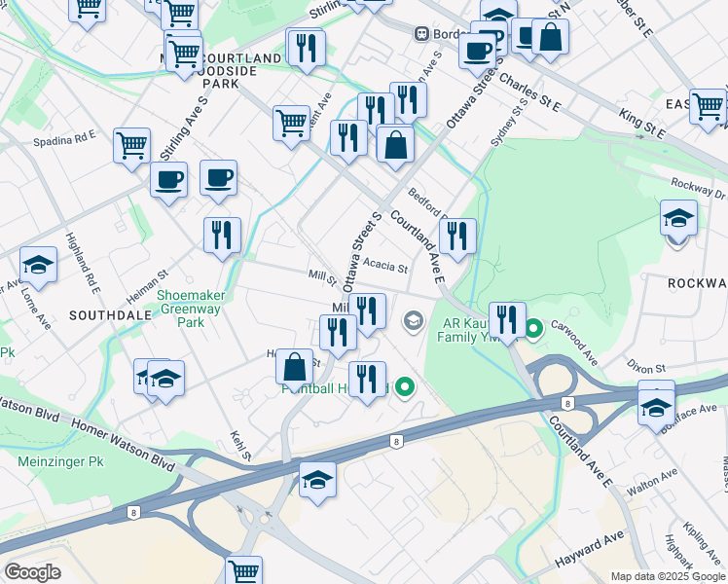Screen dimensions: 728x584
Task: Select the Kipling Ave street label
Action: (x=702, y=543)
